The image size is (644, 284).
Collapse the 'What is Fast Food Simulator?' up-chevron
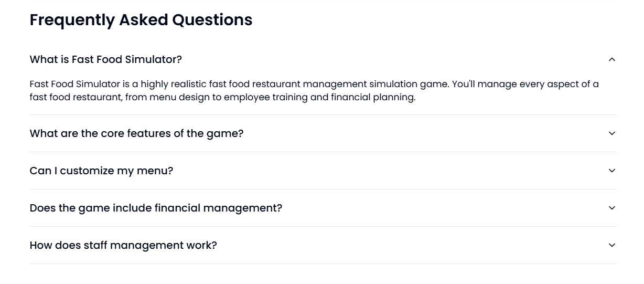tap(611, 59)
